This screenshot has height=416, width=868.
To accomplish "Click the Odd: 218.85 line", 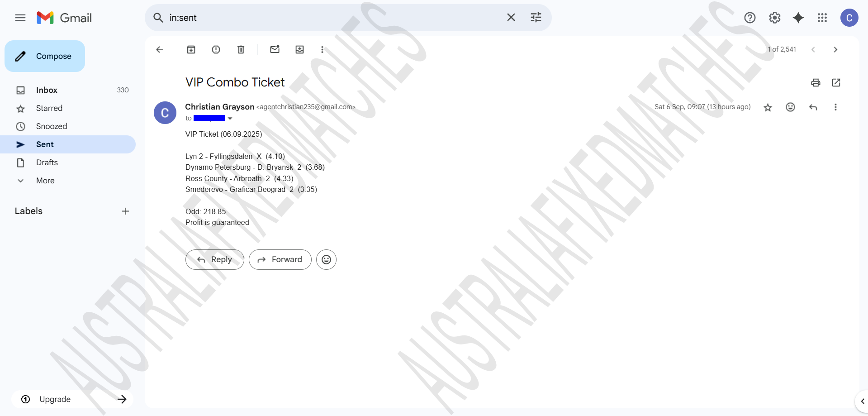I will pos(205,211).
